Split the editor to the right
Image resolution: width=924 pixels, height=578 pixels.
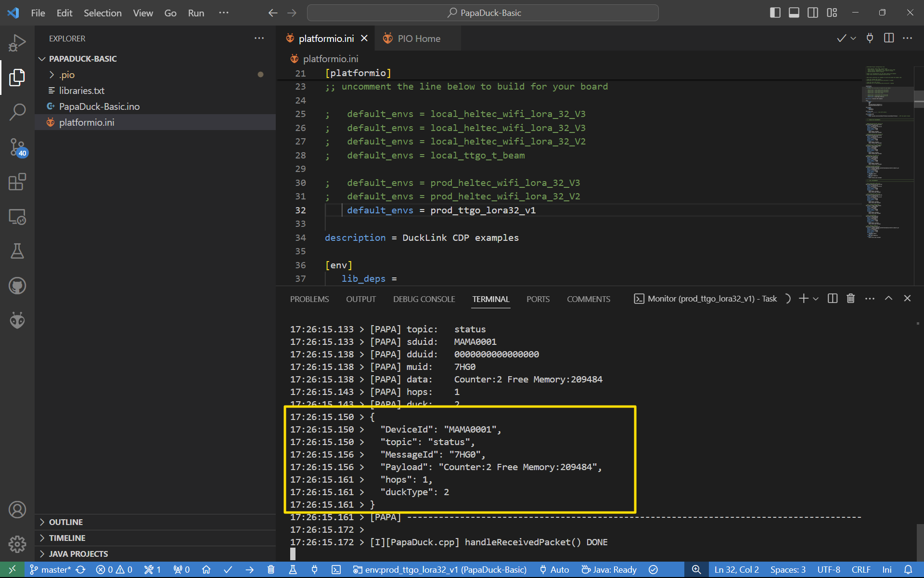tap(889, 38)
